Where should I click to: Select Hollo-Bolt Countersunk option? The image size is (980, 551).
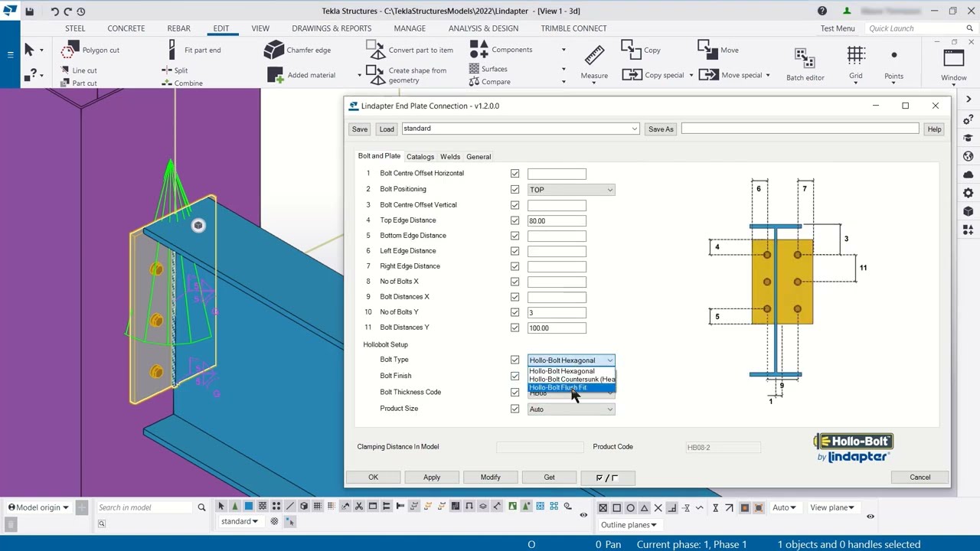[x=571, y=379]
